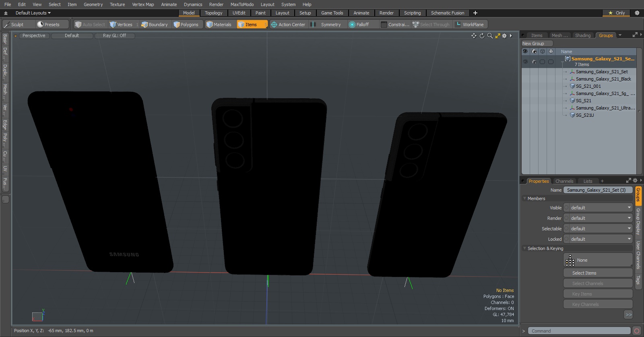Viewport: 644px width, 337px height.
Task: Toggle Select Through
Action: (431, 25)
